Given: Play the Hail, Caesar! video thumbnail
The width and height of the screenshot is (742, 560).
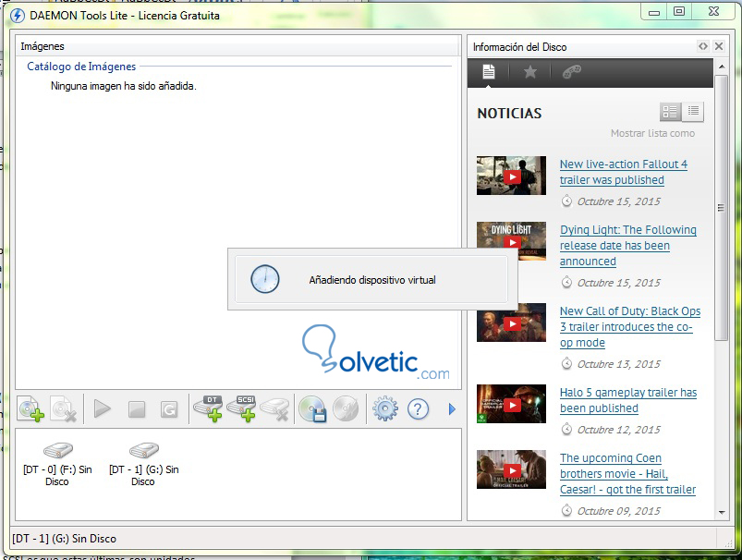Looking at the screenshot, I should click(x=512, y=469).
